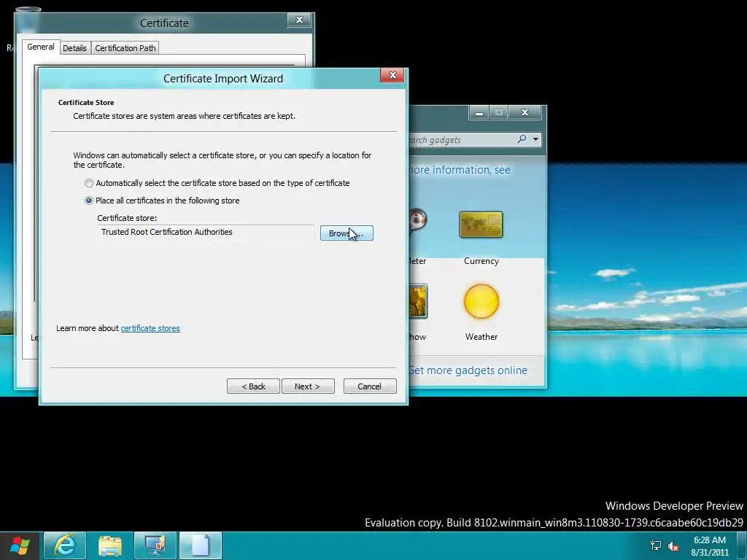Screen dimensions: 747x560
Task: Open the clock showing 6:28 AM
Action: click(x=710, y=545)
